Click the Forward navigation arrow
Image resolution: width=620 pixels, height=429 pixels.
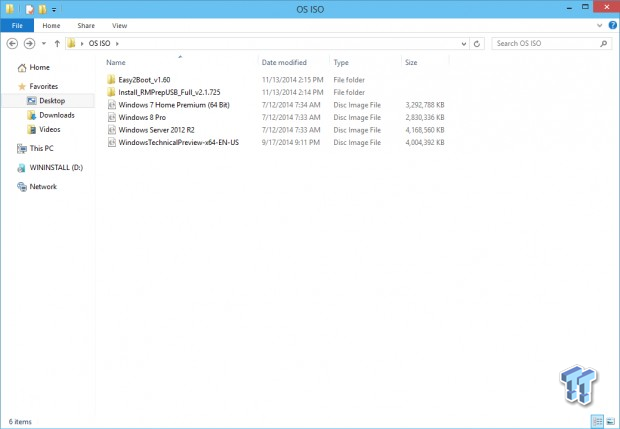[x=29, y=43]
